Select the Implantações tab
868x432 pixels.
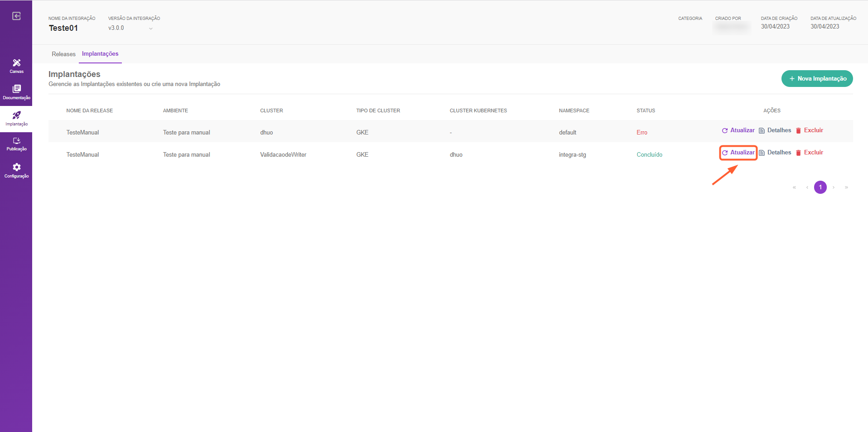point(100,53)
